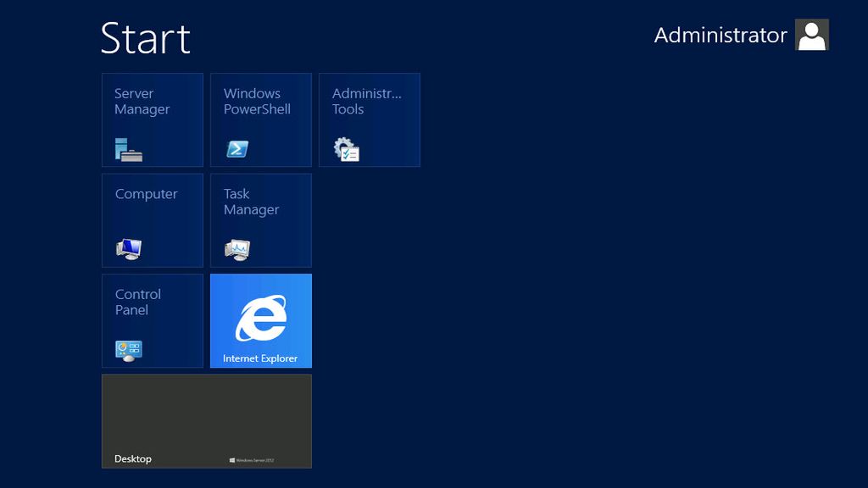Click the Task Manager graph icon
Image resolution: width=868 pixels, height=488 pixels.
pyautogui.click(x=238, y=249)
